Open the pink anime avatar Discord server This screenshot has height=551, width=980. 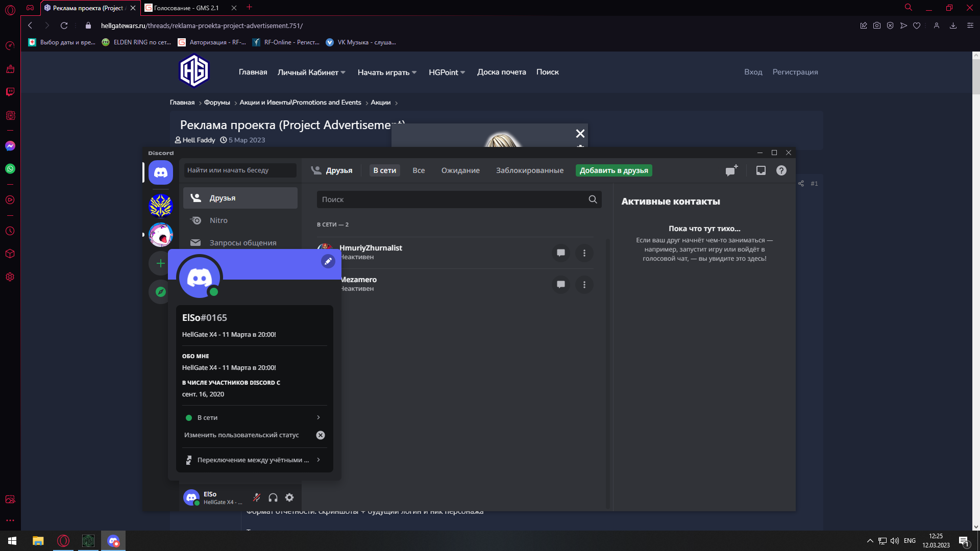[161, 235]
